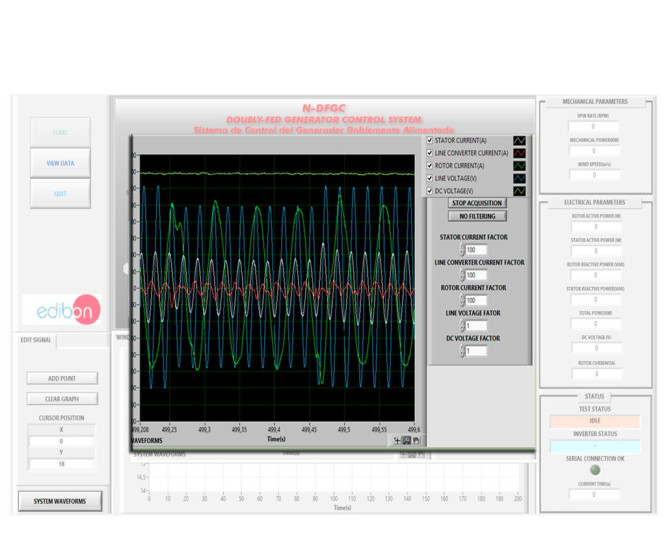This screenshot has height=538, width=666.
Task: Click the Line Converter Current plot legend icon
Action: [x=520, y=153]
